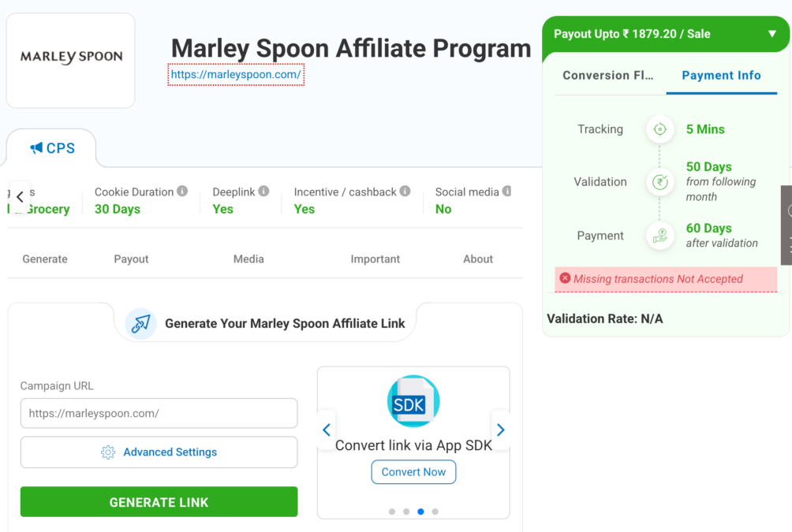Focus the Campaign URL input field
The image size is (792, 532).
point(159,414)
